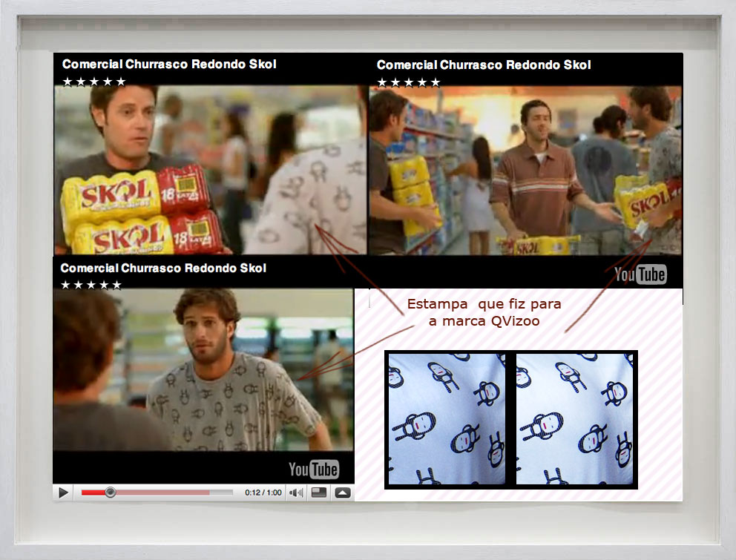The height and width of the screenshot is (560, 736).
Task: Click the red played portion of the progress bar
Action: [x=93, y=493]
